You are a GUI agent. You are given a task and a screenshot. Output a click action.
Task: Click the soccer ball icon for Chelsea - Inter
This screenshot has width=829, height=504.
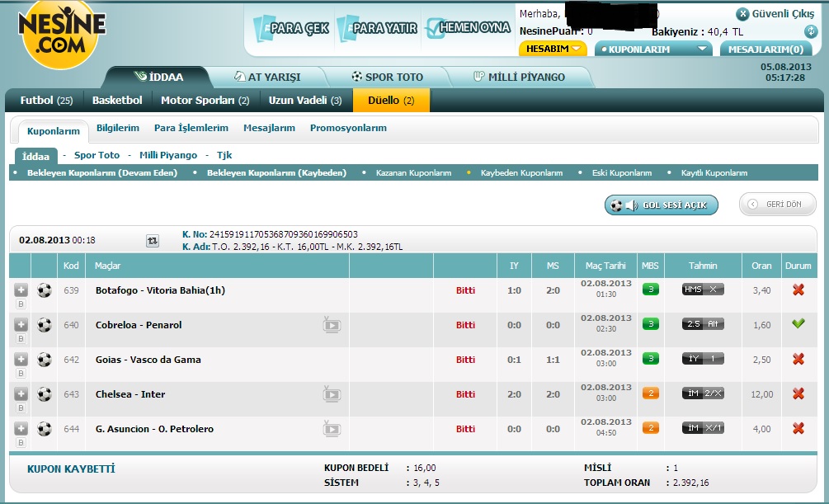pyautogui.click(x=45, y=394)
